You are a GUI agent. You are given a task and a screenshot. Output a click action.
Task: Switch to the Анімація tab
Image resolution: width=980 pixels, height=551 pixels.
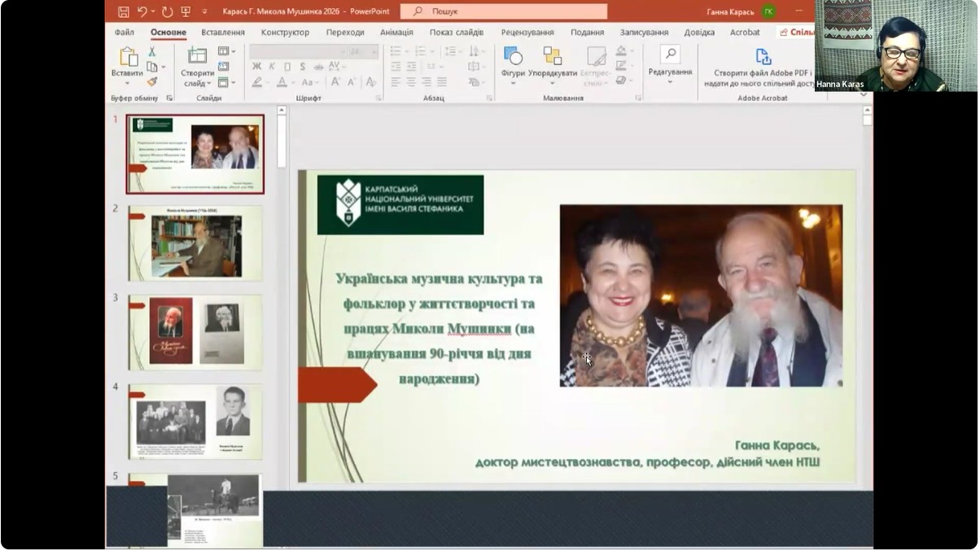(396, 33)
